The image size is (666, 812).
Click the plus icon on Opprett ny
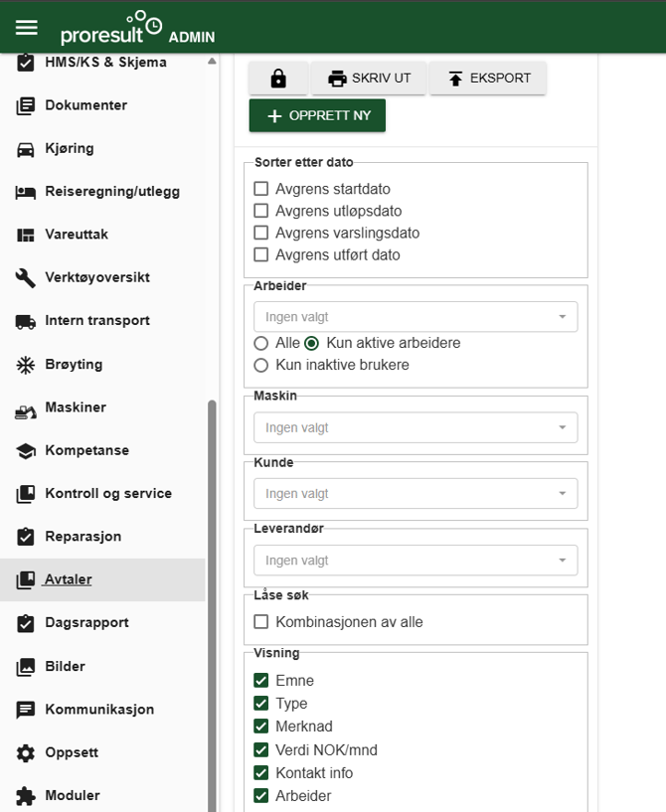tap(274, 116)
